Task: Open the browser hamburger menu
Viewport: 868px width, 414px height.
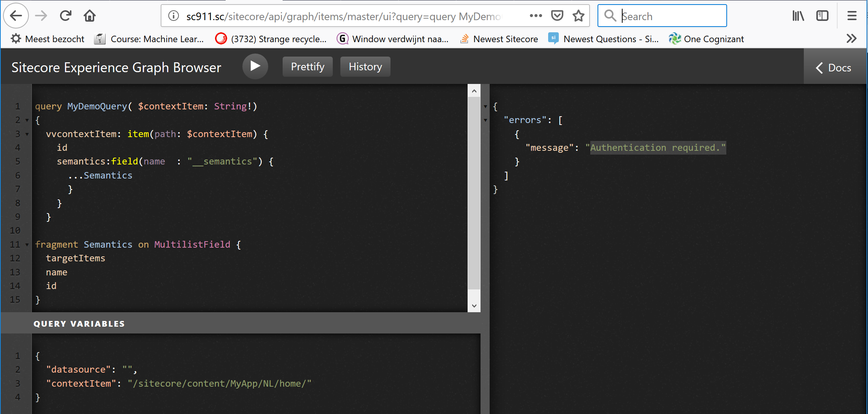Action: pos(852,16)
